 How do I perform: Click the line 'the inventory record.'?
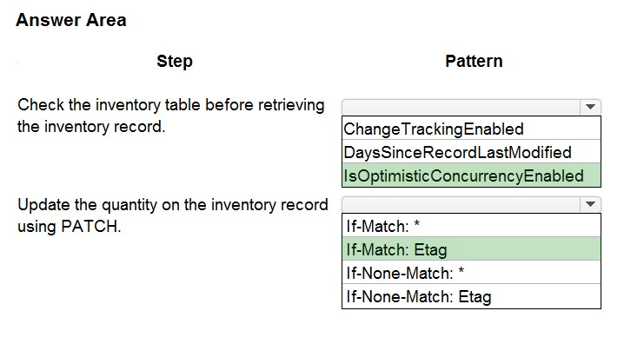coord(91,127)
